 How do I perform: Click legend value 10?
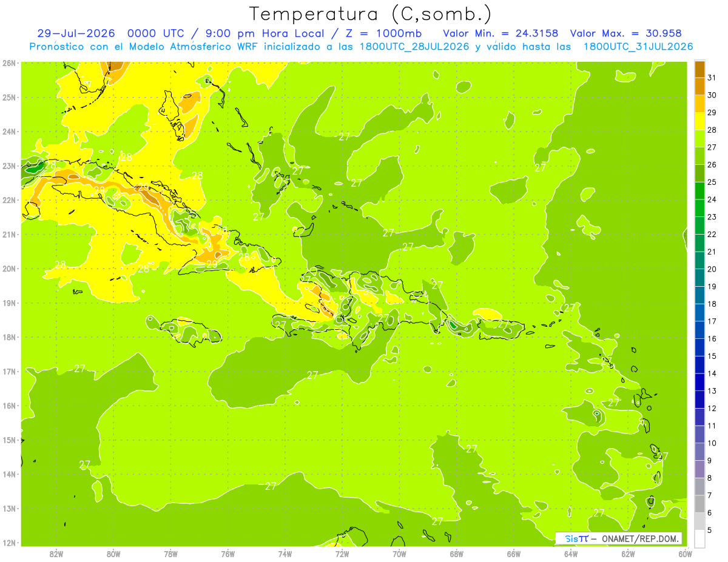pyautogui.click(x=712, y=443)
